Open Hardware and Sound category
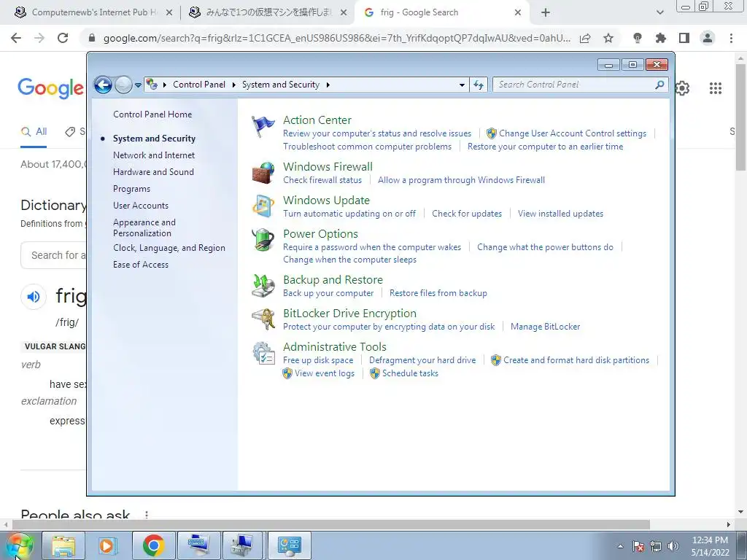 click(x=153, y=172)
